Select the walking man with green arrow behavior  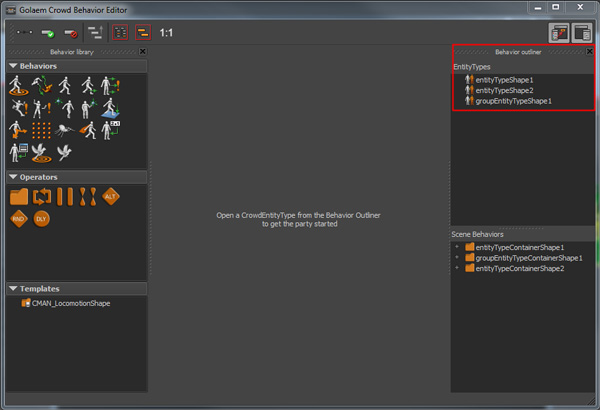tap(88, 85)
